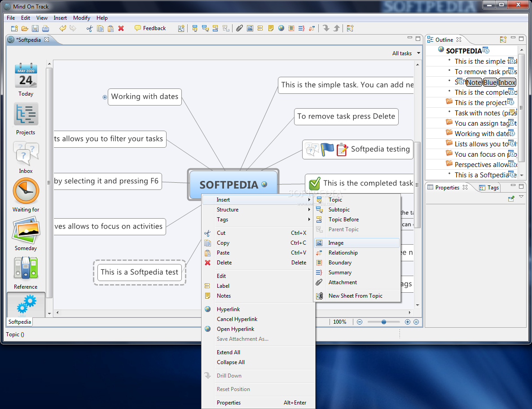
Task: Open the File menu
Action: click(x=11, y=18)
